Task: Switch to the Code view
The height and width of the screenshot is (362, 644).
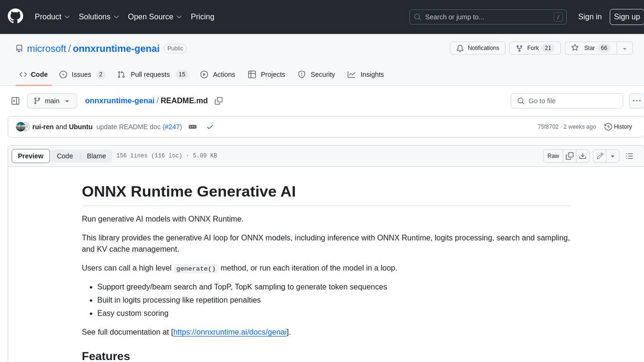Action: [65, 156]
